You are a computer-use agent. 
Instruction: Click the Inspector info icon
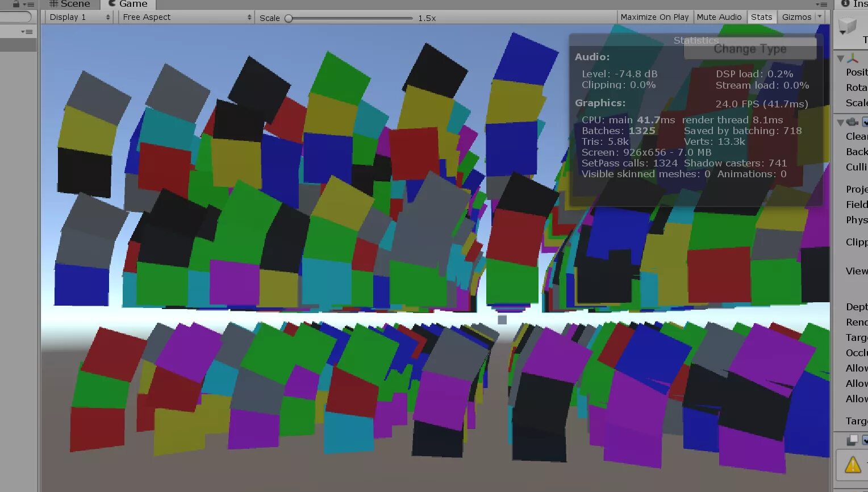coord(845,3)
